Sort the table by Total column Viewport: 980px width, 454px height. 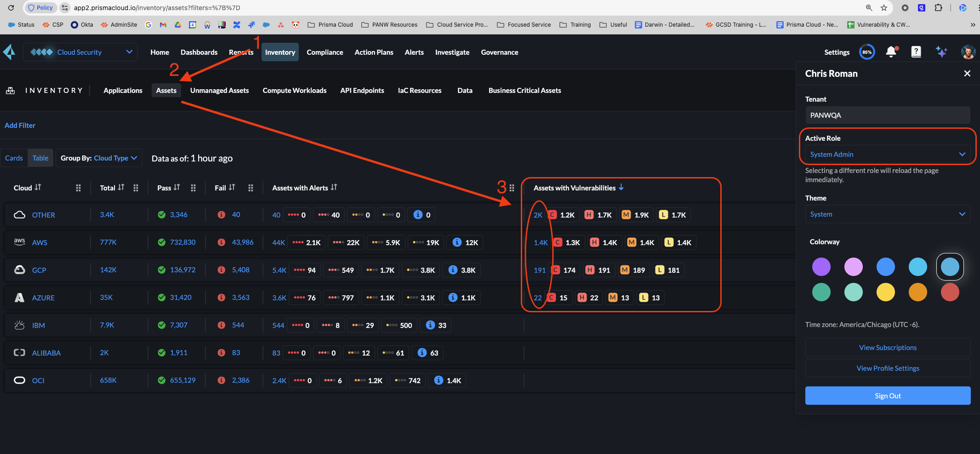121,187
